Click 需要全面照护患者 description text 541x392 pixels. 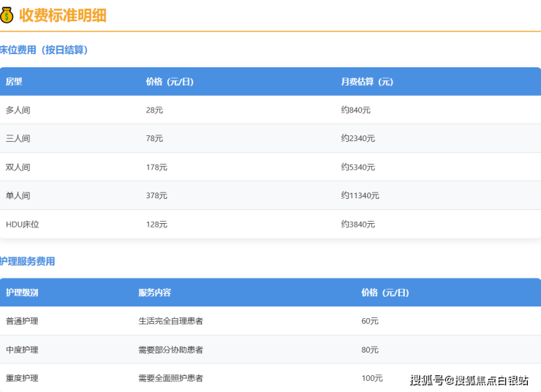click(x=170, y=378)
